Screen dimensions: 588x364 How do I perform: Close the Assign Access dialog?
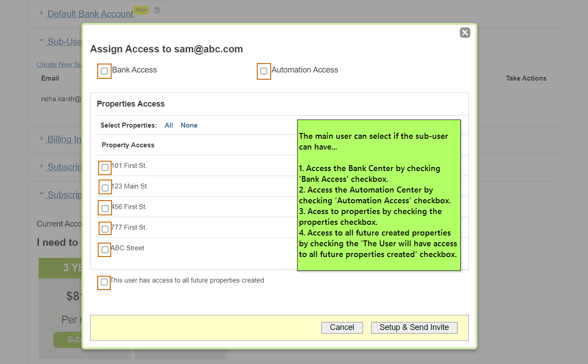click(x=465, y=33)
